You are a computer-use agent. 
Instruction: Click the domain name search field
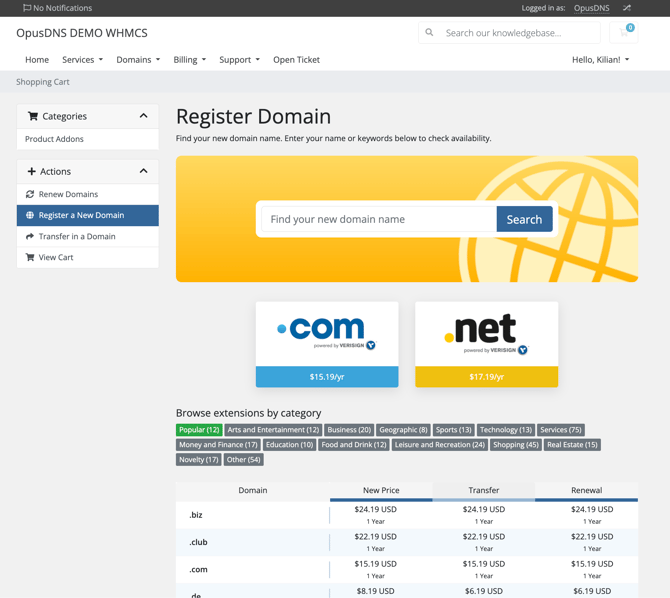(x=379, y=219)
